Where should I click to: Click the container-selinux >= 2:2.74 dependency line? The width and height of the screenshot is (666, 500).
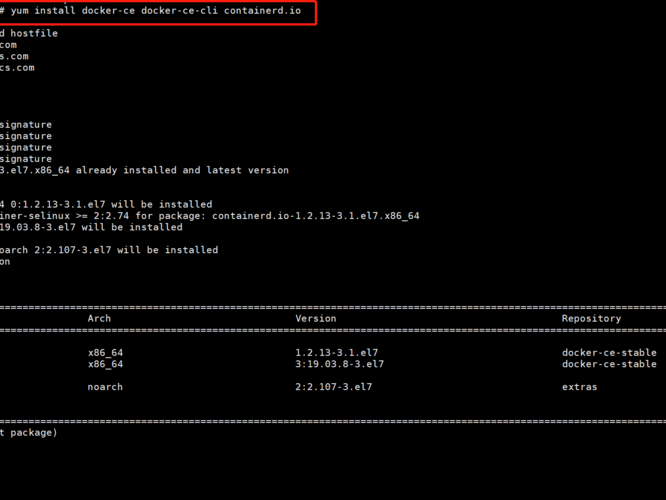point(210,216)
